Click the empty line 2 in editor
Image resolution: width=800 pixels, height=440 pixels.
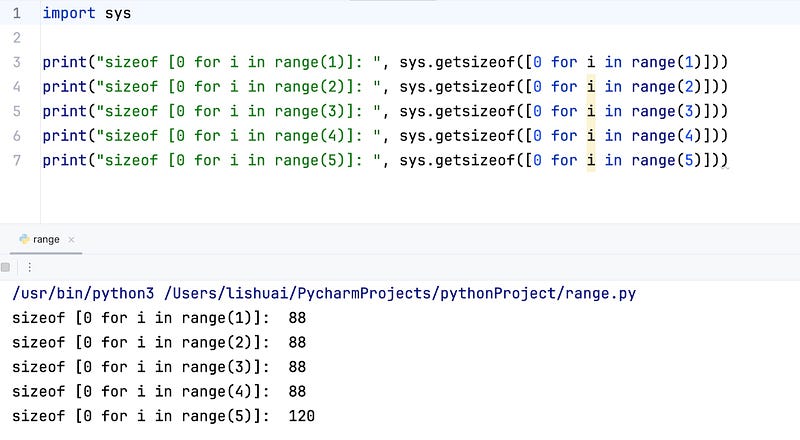(300, 38)
